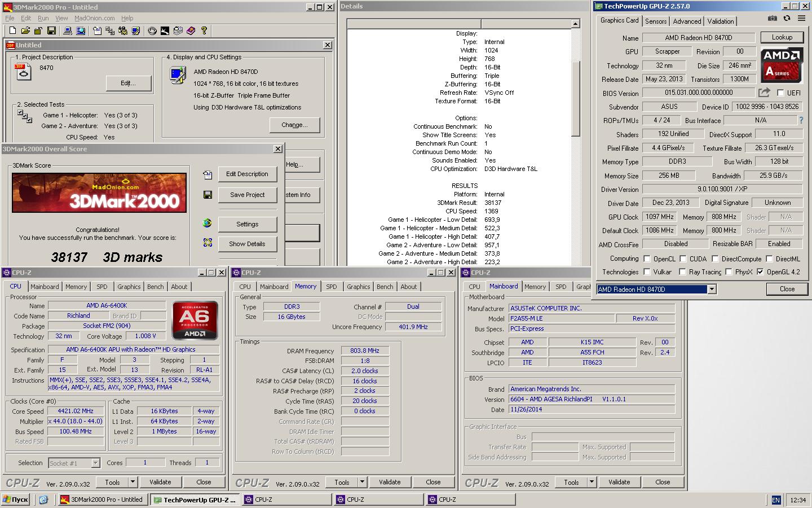Toggle the DirectML checkbox
Image resolution: width=812 pixels, height=508 pixels.
[x=768, y=259]
